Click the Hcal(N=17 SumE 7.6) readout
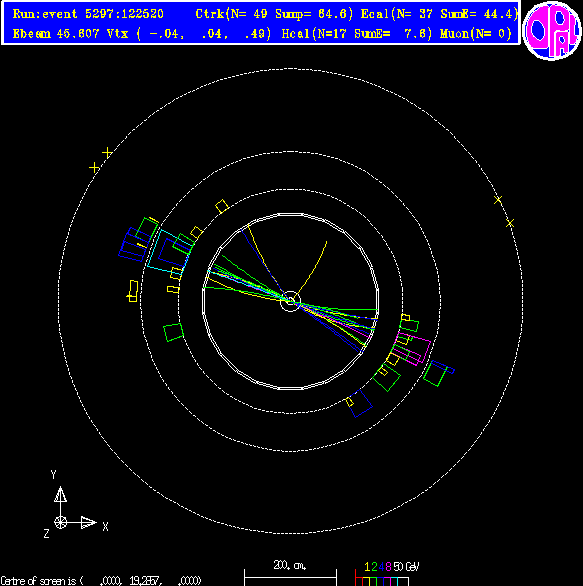The height and width of the screenshot is (586, 583). point(357,34)
